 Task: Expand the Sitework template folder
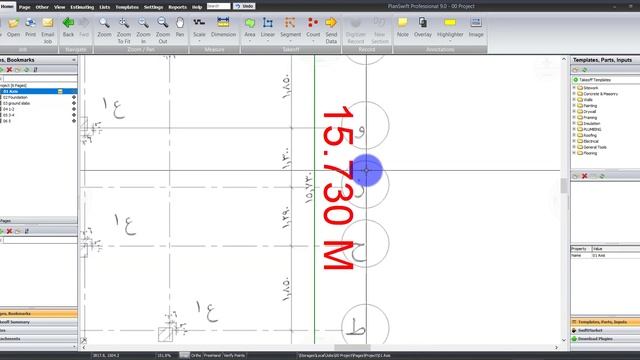point(574,88)
